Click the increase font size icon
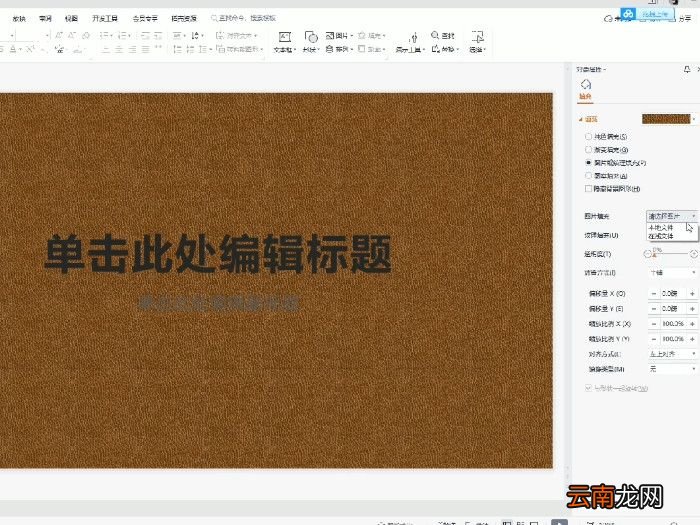Viewport: 700px width, 525px height. pos(59,35)
